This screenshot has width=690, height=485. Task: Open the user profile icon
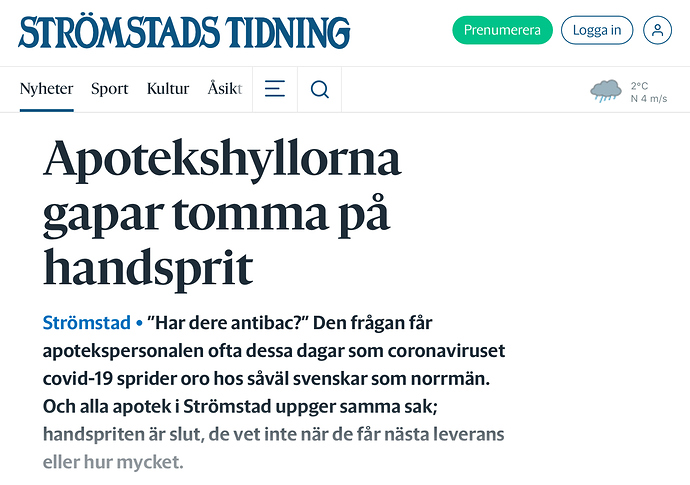(x=657, y=30)
